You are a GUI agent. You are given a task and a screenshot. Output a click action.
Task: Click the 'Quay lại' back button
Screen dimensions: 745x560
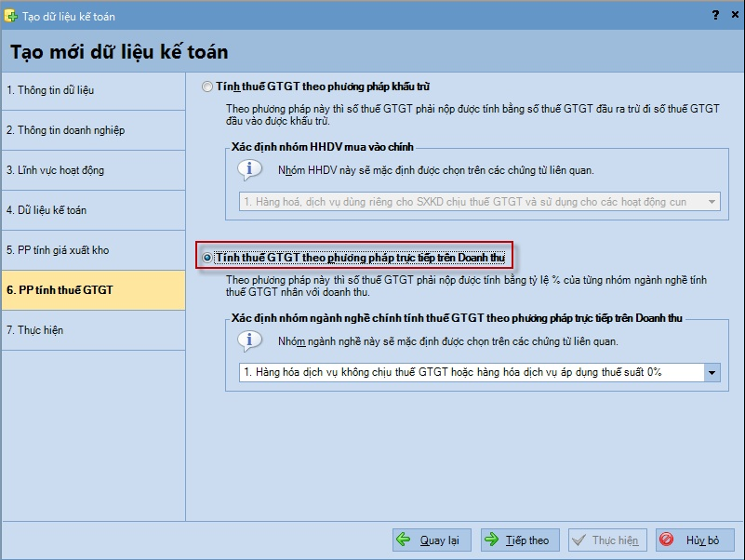[x=432, y=540]
